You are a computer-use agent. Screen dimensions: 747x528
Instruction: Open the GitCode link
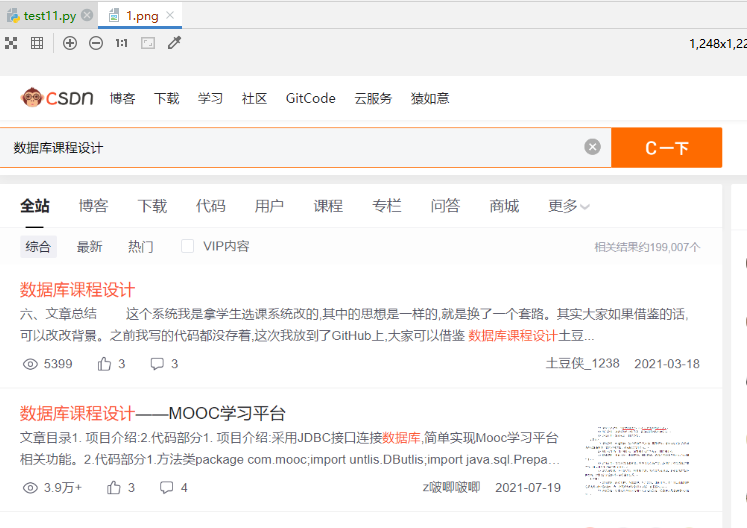pyautogui.click(x=311, y=98)
